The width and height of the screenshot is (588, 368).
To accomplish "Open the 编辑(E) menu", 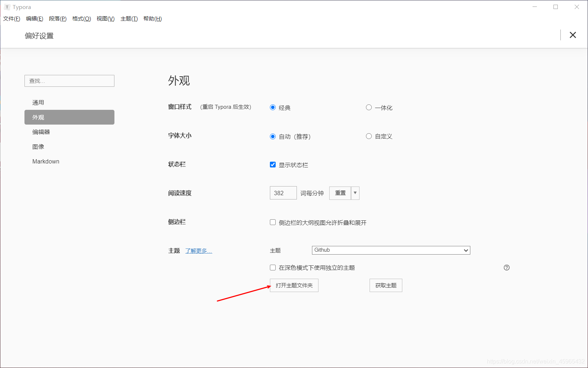I will point(35,19).
